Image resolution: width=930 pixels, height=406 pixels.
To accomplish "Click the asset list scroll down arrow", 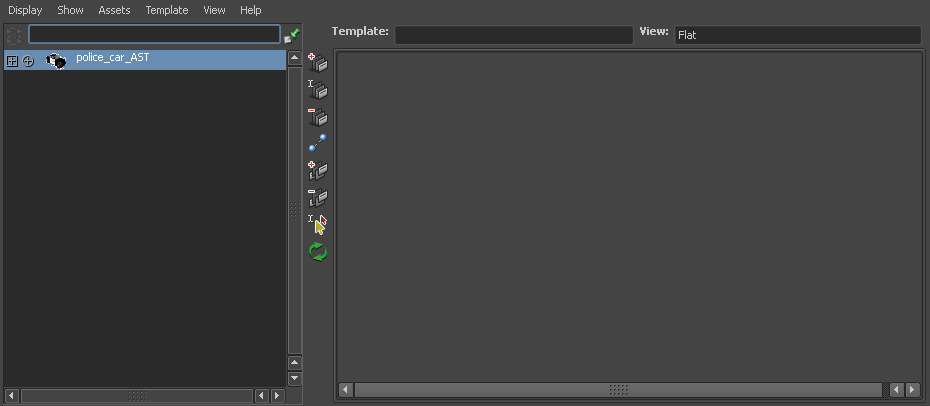I will 295,378.
